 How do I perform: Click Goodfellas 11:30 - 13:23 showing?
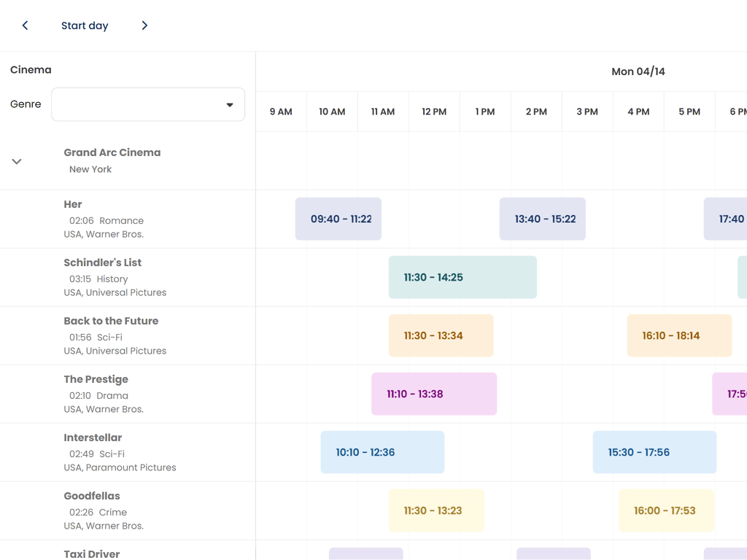point(436,510)
